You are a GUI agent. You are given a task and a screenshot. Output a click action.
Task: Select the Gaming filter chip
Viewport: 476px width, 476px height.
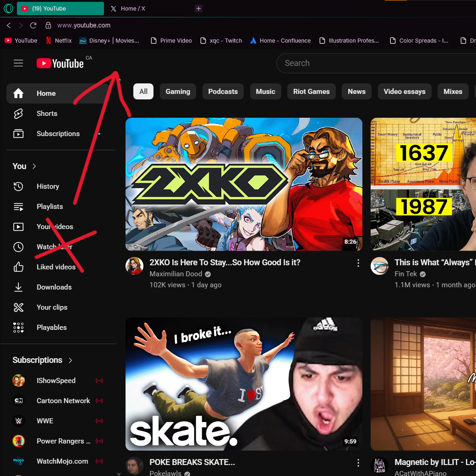tap(178, 92)
